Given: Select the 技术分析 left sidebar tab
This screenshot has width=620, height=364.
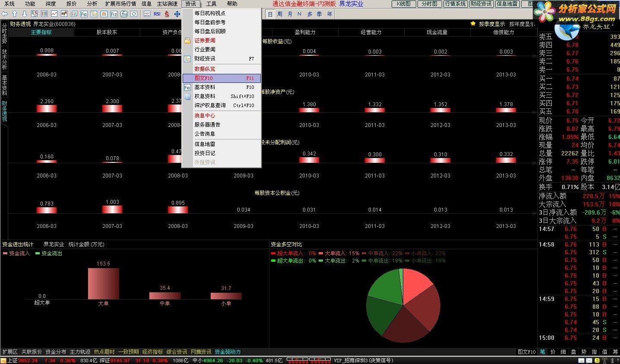Looking at the screenshot, I should tap(4, 59).
